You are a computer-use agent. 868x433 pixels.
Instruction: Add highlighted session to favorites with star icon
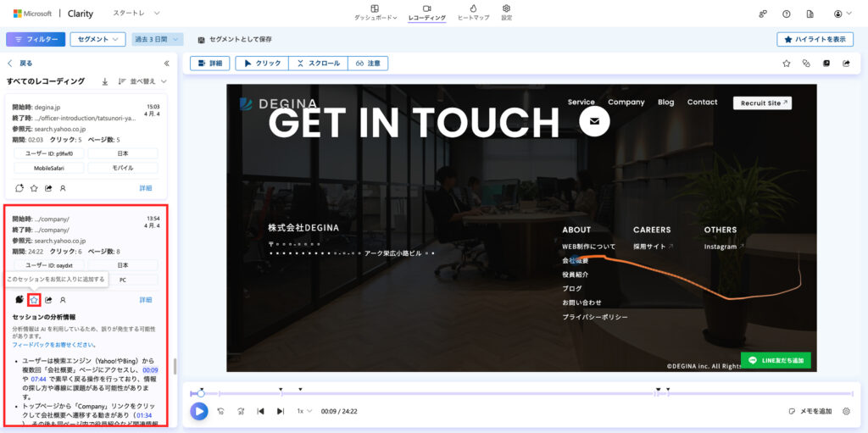coord(34,299)
